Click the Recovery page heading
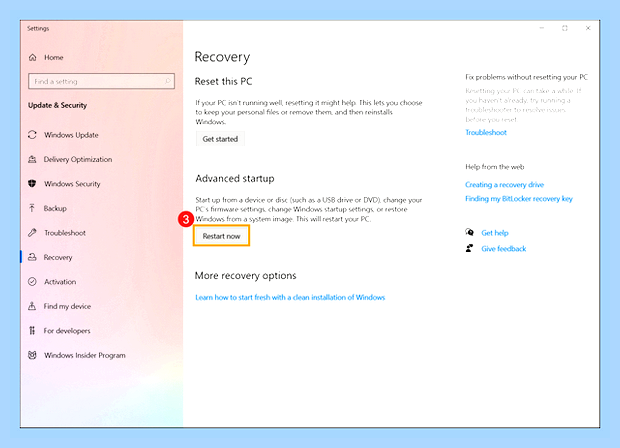620x448 pixels. (222, 57)
